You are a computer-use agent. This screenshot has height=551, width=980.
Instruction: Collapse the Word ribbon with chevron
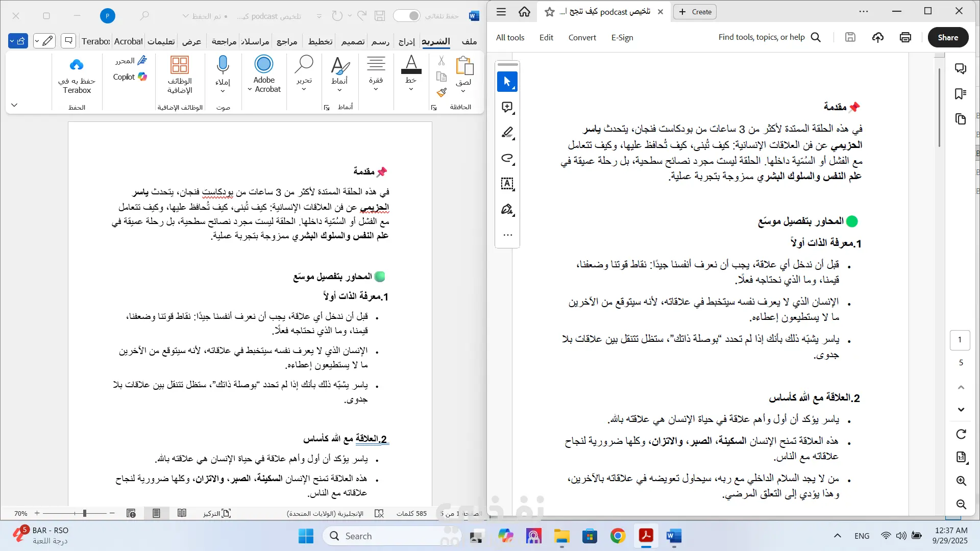point(14,105)
